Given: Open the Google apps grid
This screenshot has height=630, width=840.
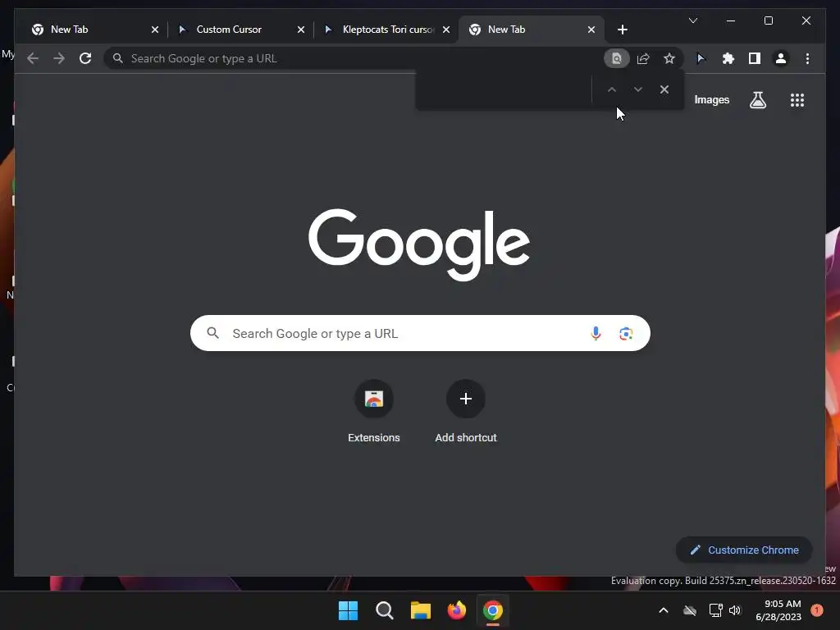Looking at the screenshot, I should pos(797,100).
